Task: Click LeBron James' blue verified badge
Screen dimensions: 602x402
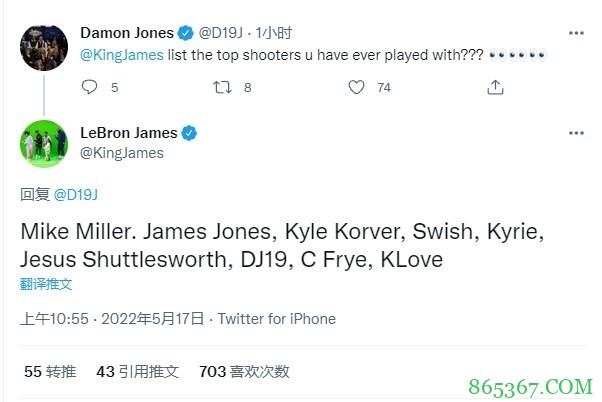Action: tap(189, 133)
